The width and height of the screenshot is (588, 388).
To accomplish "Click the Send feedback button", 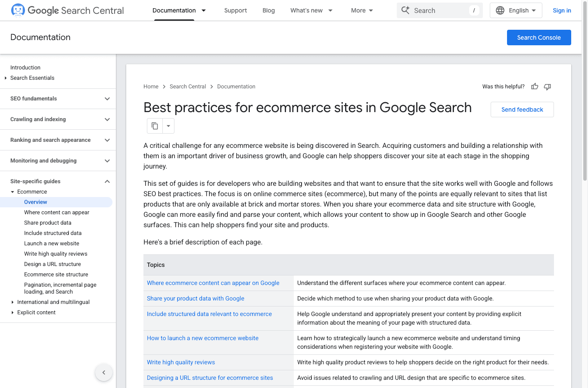I will pos(522,110).
